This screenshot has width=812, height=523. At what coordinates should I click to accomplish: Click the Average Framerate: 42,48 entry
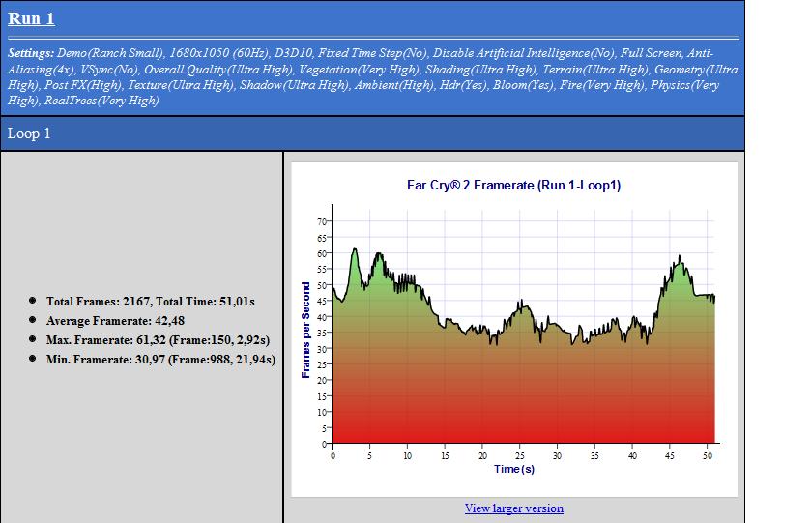[x=115, y=321]
